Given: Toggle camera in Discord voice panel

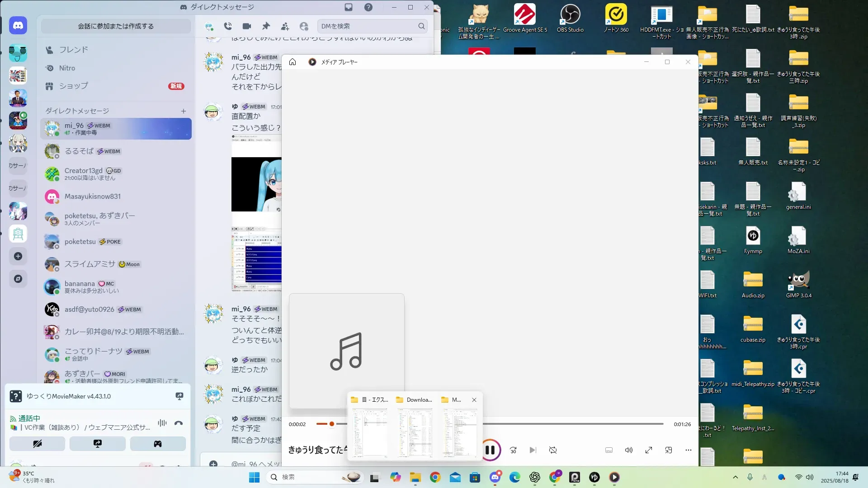Looking at the screenshot, I should 37,444.
